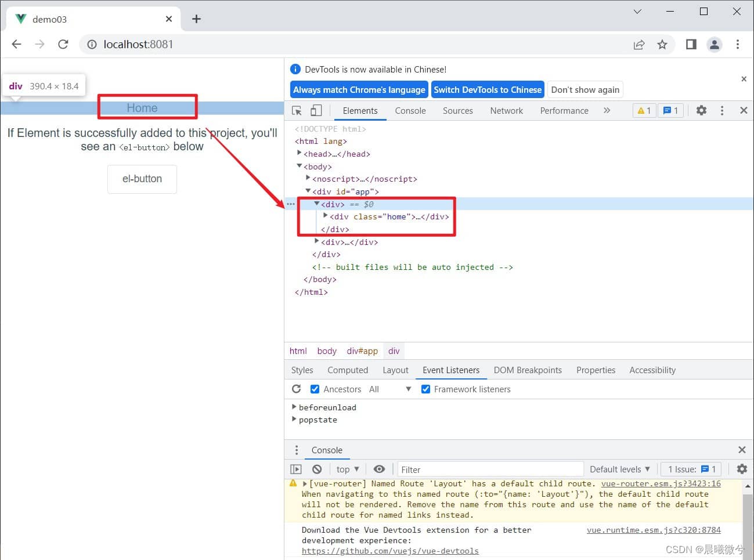Open the vue-devtools GitHub link

click(x=390, y=551)
